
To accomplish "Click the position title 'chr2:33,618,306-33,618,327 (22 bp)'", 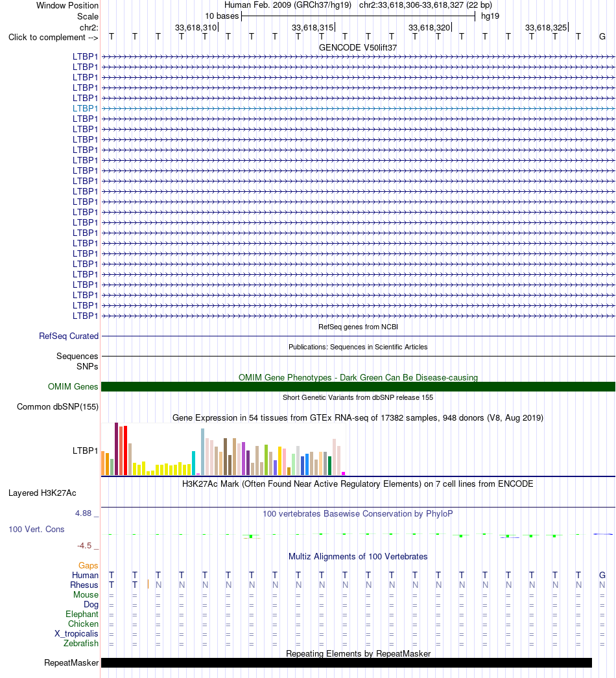I will (x=425, y=6).
